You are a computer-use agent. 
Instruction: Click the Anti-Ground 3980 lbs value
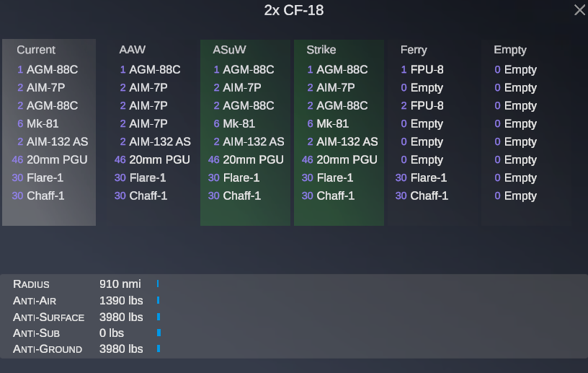coord(121,349)
